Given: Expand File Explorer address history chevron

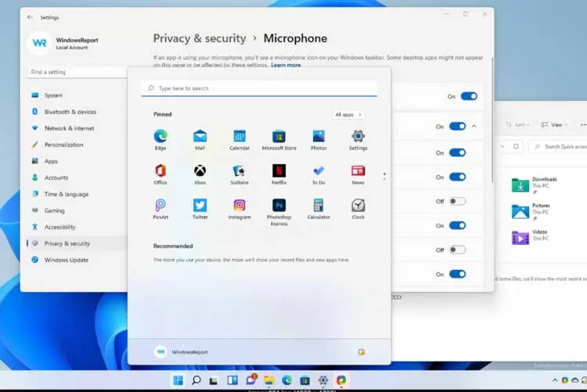Looking at the screenshot, I should 502,146.
